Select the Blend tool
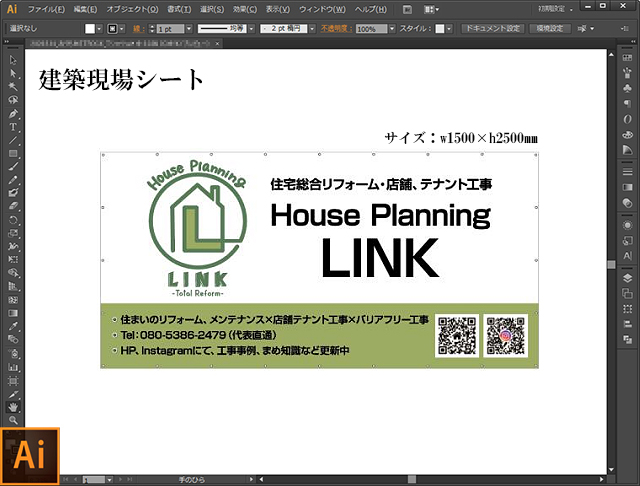640x486 pixels. point(13,340)
